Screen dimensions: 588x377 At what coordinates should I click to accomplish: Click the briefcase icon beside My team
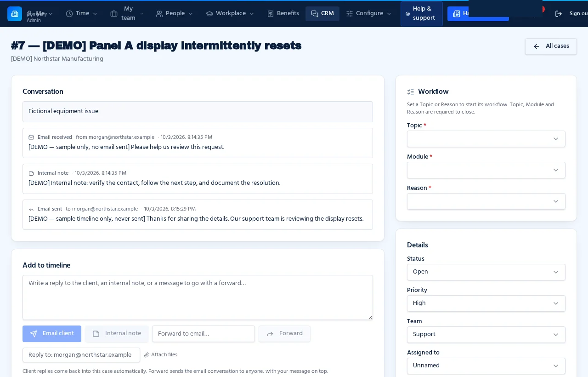pyautogui.click(x=114, y=14)
